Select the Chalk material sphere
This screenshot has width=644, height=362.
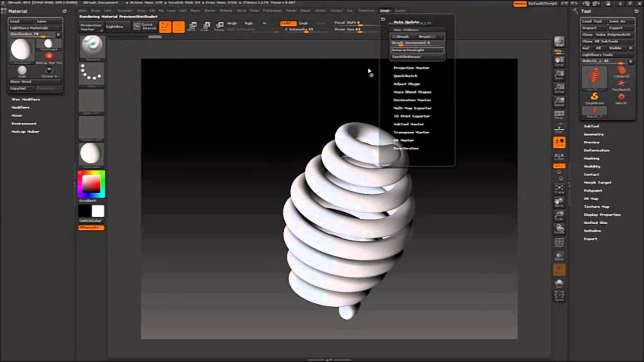tap(22, 71)
